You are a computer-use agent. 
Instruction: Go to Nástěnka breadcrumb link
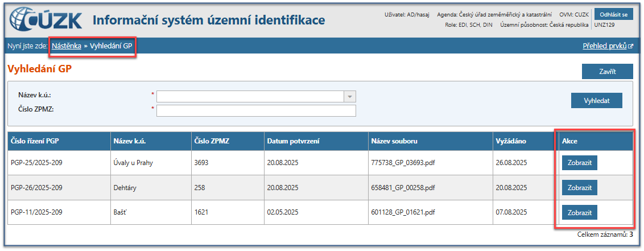tap(67, 46)
